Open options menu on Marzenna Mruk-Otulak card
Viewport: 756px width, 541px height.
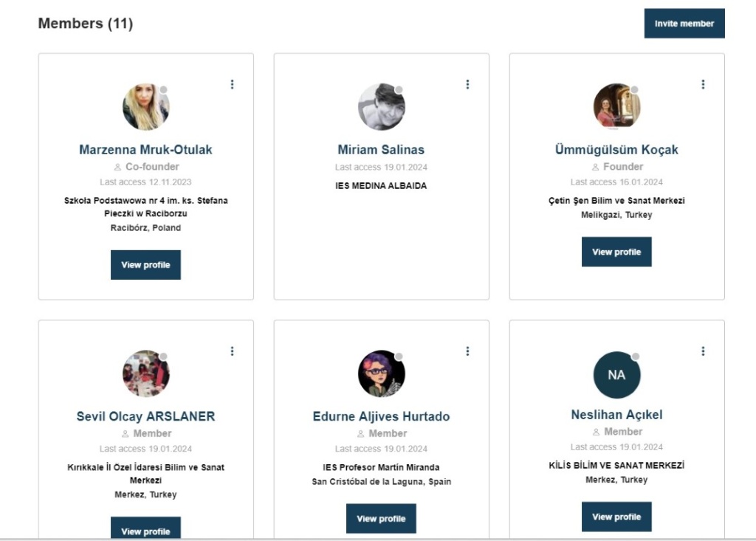click(232, 85)
